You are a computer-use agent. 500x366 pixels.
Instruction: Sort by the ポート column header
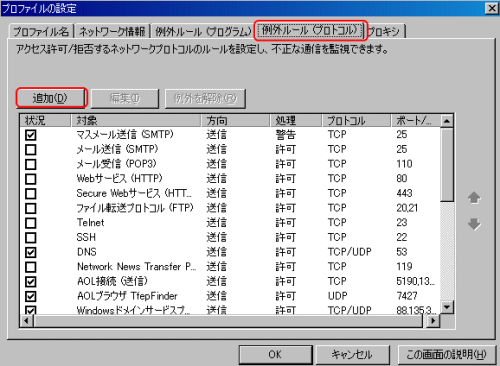415,120
